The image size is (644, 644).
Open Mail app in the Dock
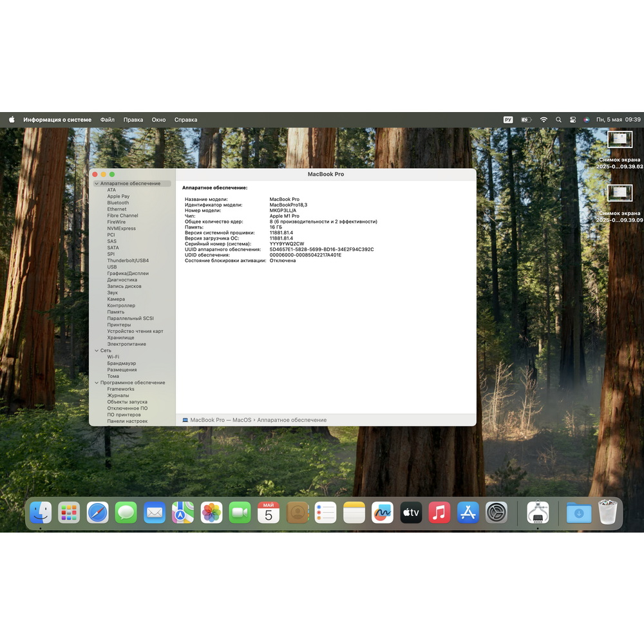(x=155, y=513)
